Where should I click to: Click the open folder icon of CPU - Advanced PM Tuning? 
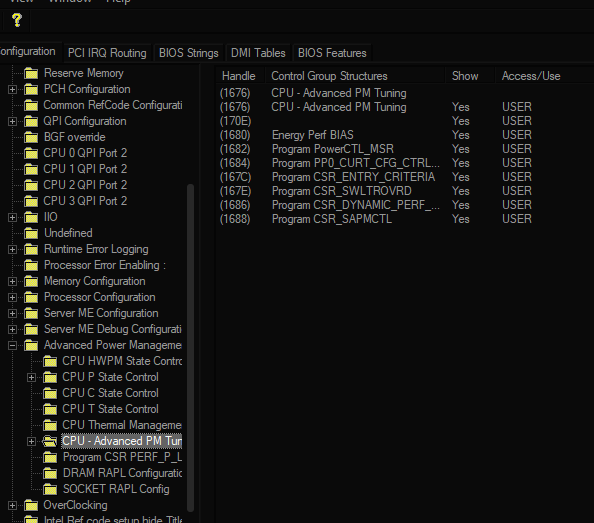tap(50, 441)
